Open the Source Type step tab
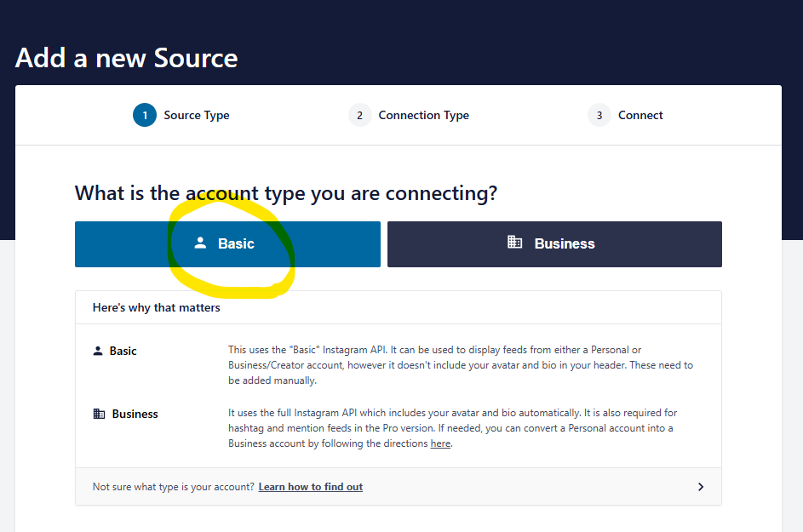This screenshot has height=532, width=803. [181, 115]
